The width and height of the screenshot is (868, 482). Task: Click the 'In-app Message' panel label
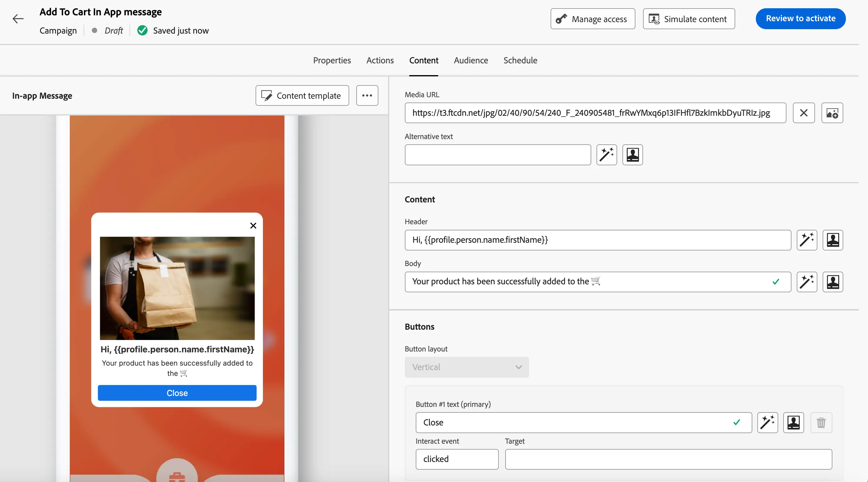(x=42, y=96)
